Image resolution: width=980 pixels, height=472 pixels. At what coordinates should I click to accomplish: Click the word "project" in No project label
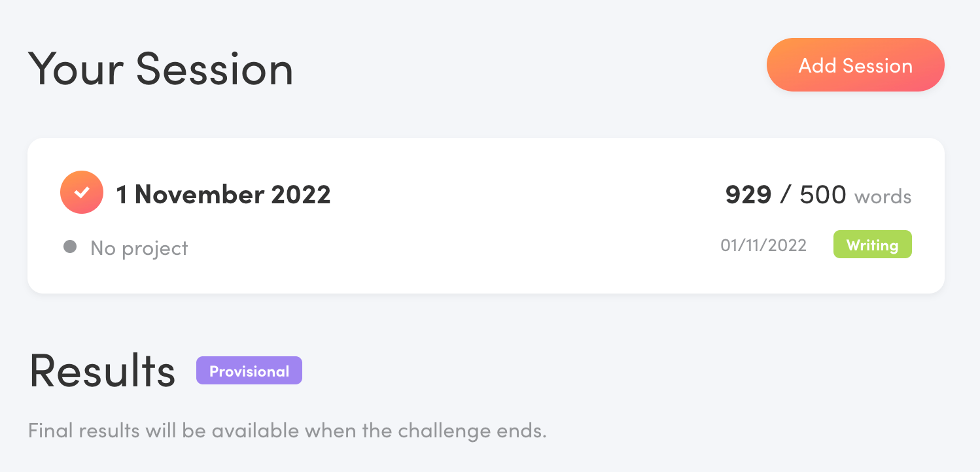click(157, 249)
